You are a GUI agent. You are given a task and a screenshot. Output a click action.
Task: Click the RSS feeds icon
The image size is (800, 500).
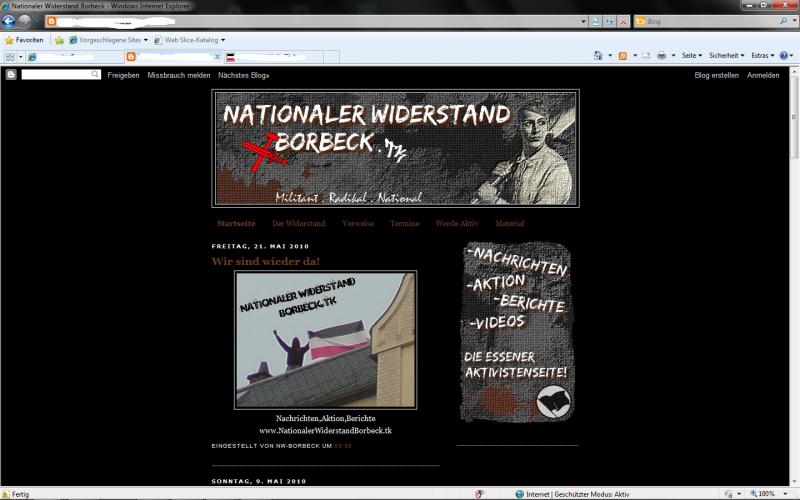click(622, 56)
